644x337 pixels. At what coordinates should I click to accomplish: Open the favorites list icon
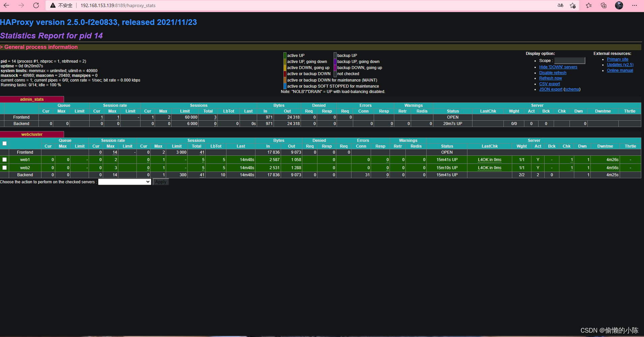point(589,5)
